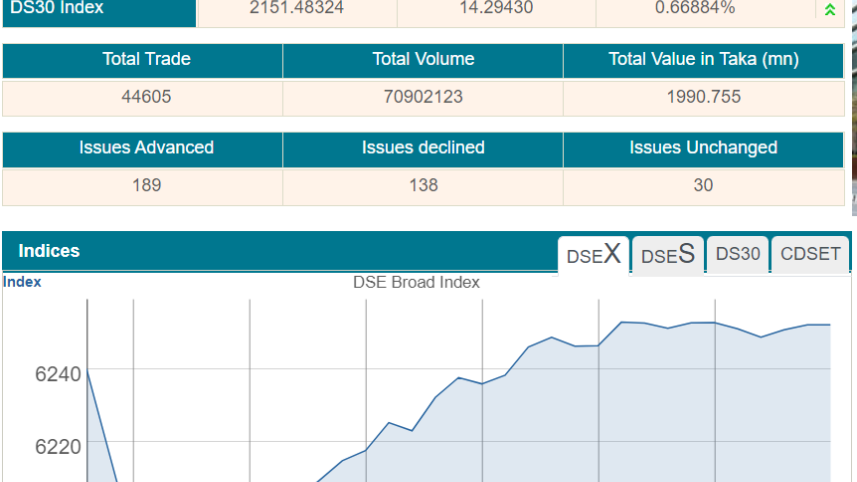
Task: Select the DS30 value 2151.48324
Action: pyautogui.click(x=296, y=8)
